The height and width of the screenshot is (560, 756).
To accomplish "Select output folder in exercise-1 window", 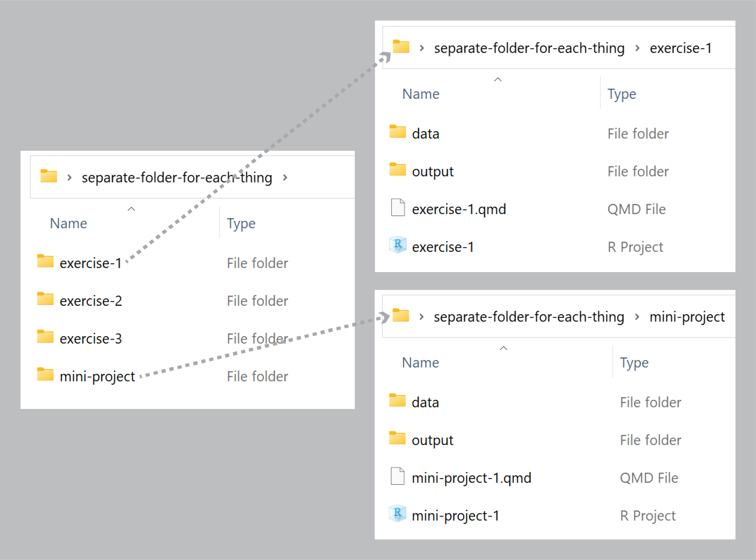I will pos(433,171).
